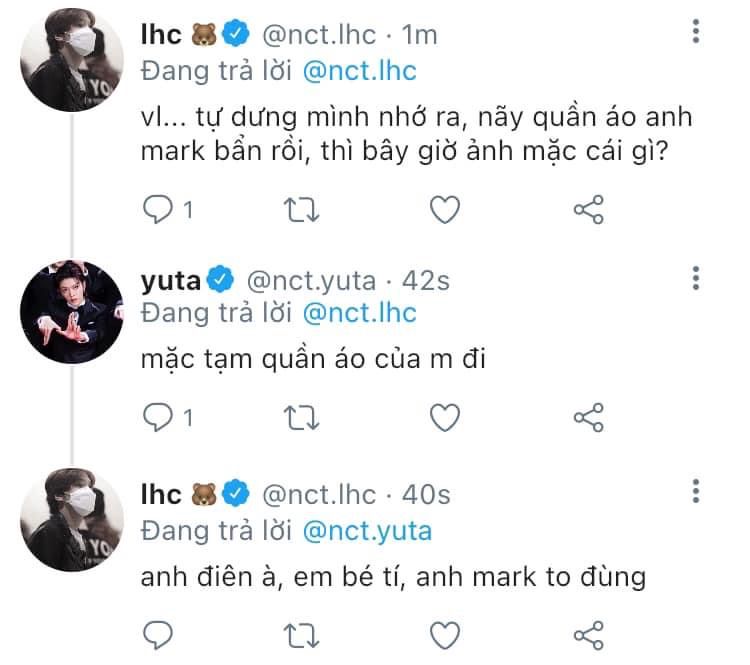Open the @nct.lhc mention in yuta's reply
The image size is (750, 665).
(x=358, y=313)
